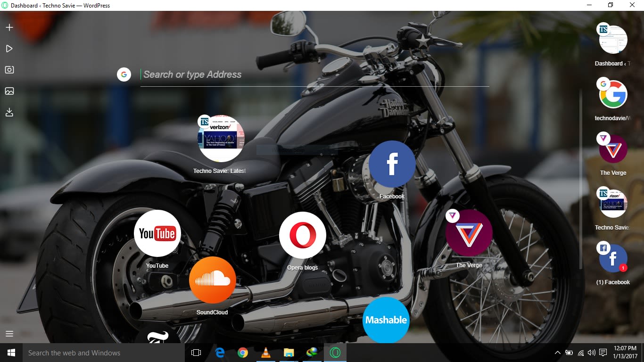Open the YouTube speed dial bubble
Viewport: 644px width, 362px height.
pyautogui.click(x=157, y=233)
